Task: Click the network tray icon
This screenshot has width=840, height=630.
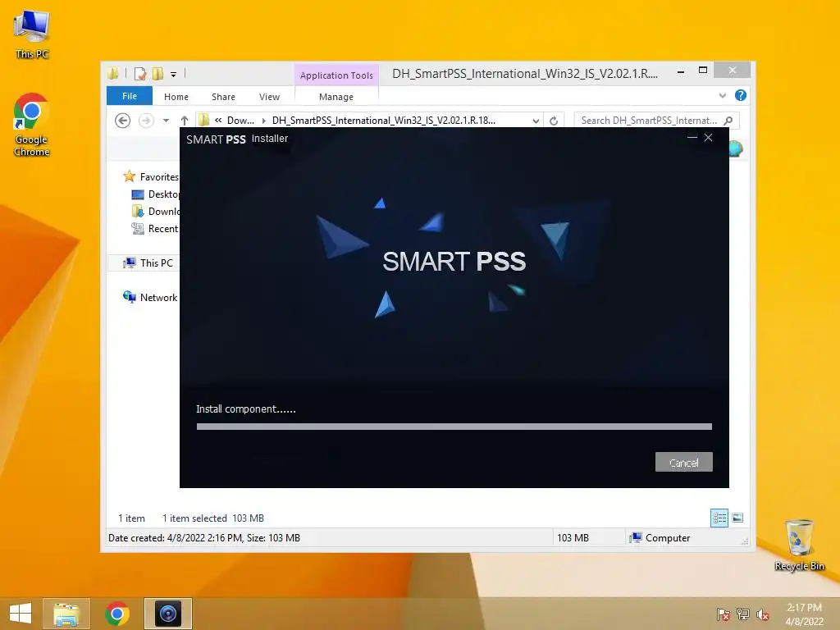Action: [743, 614]
